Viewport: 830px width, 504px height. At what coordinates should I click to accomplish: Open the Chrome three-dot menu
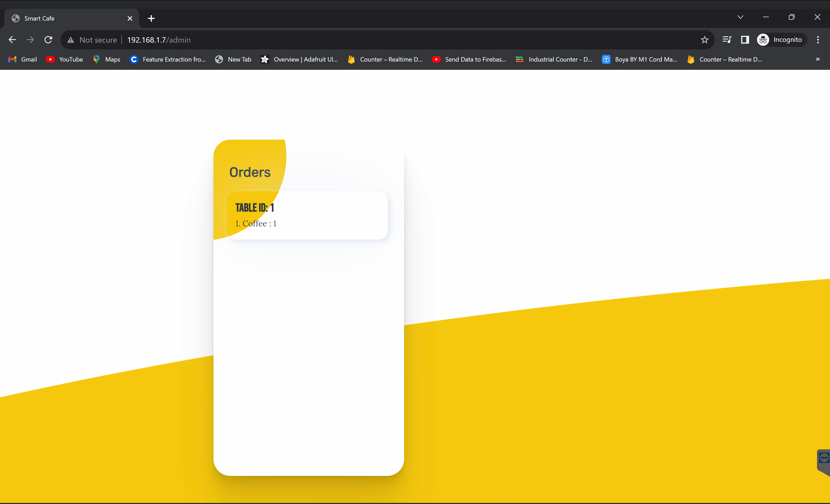[818, 40]
